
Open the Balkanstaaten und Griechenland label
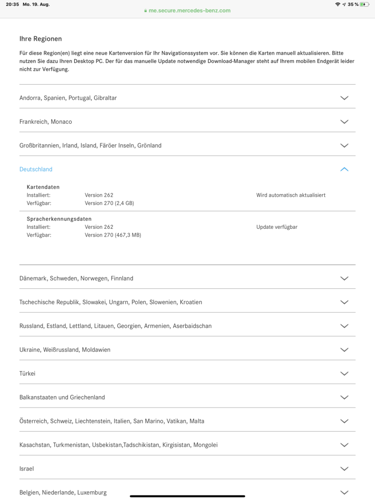click(x=62, y=397)
